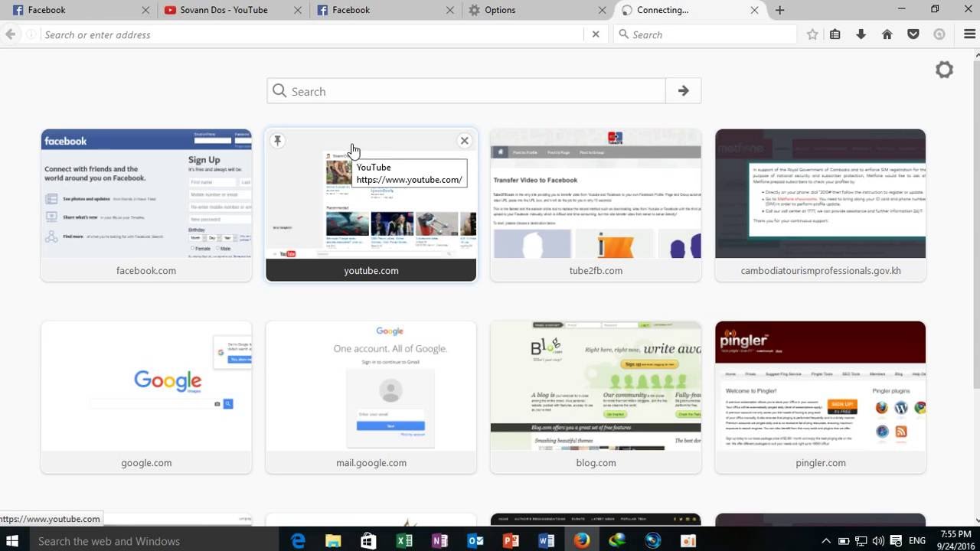Click the site info icon in address bar
The image size is (980, 551).
[31, 34]
